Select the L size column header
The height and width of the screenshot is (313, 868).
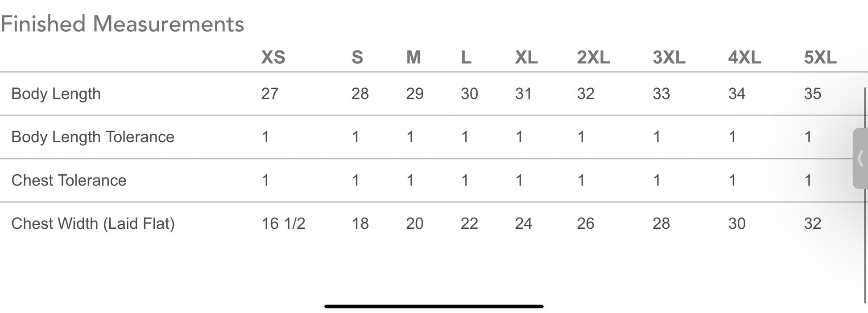click(x=466, y=58)
